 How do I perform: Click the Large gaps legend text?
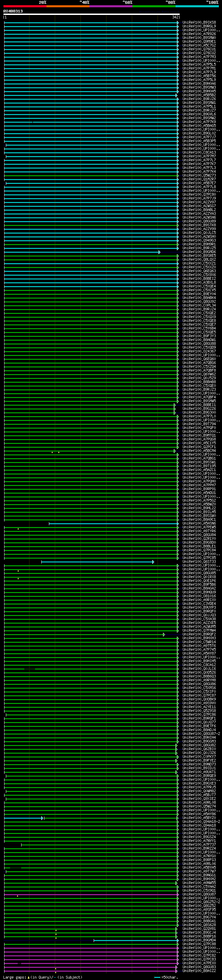pyautogui.click(x=43, y=977)
